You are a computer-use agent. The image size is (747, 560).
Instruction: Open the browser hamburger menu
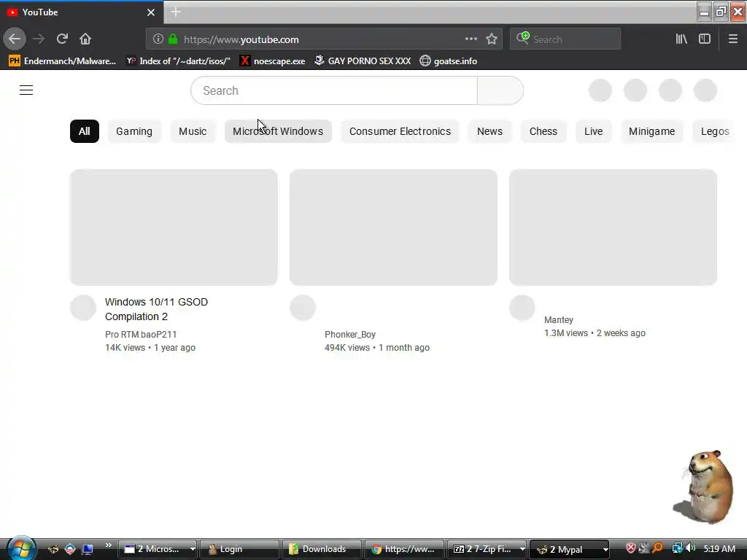[732, 39]
